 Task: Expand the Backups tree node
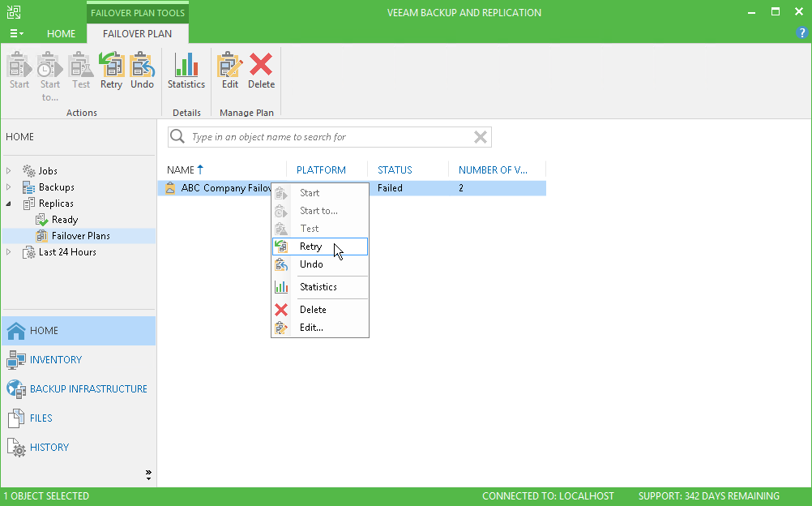pos(8,187)
